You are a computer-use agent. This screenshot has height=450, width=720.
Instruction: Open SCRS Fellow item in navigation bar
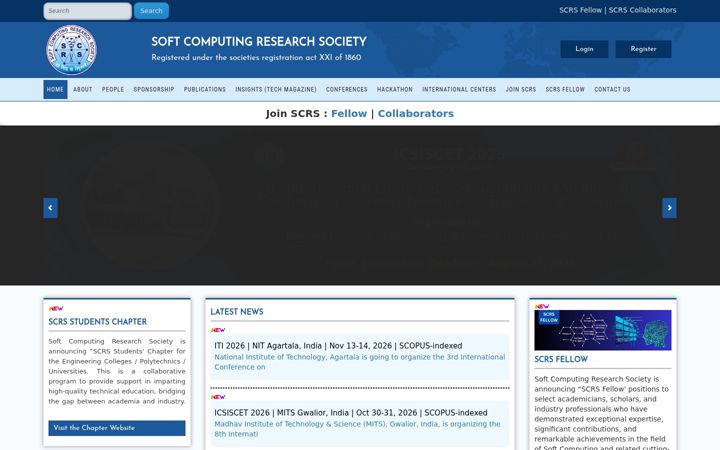(565, 90)
